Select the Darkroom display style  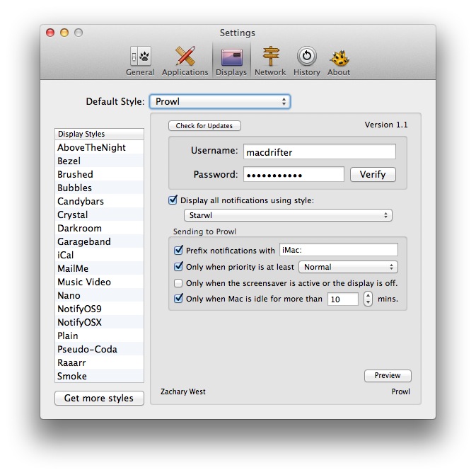[x=99, y=228]
